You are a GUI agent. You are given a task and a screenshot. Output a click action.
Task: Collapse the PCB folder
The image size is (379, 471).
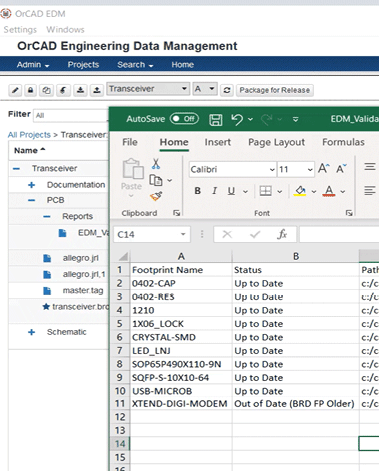tap(32, 200)
